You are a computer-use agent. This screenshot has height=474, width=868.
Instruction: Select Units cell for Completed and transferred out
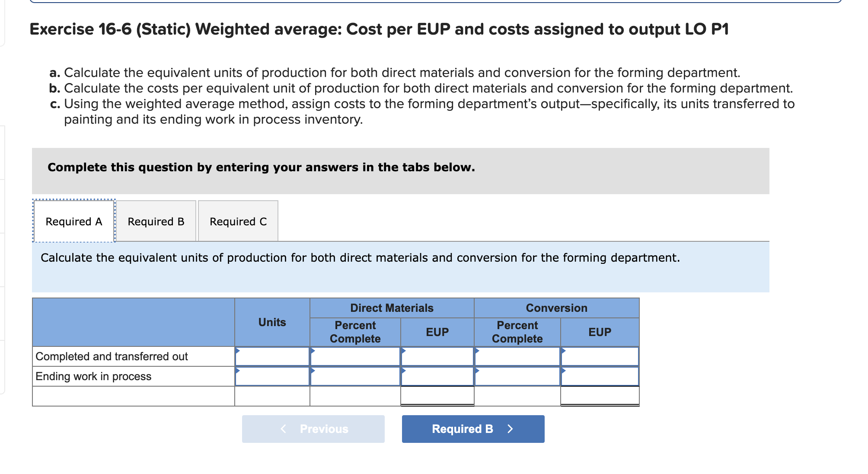(272, 357)
